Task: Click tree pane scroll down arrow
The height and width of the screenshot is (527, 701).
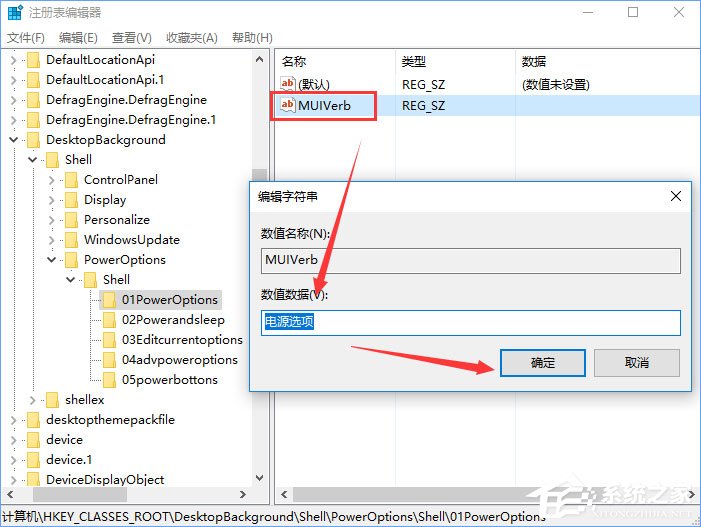Action: 259,478
